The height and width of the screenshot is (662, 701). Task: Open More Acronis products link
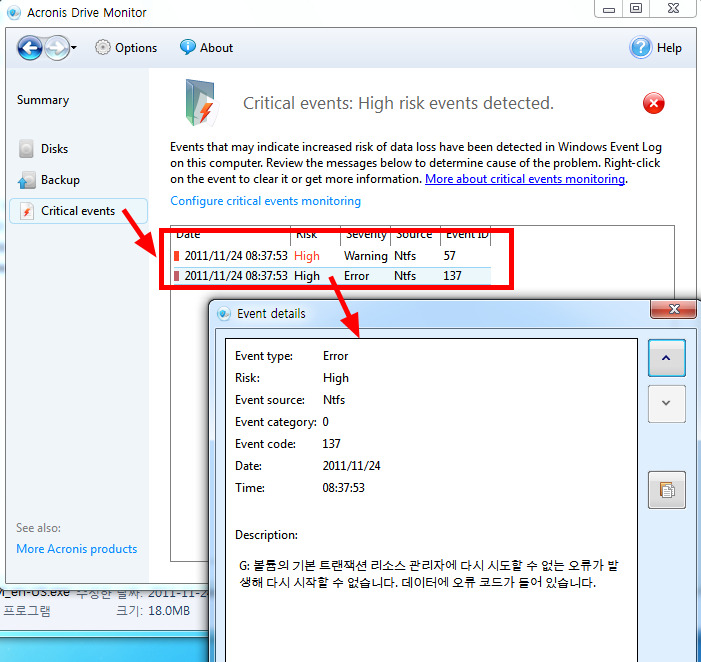coord(77,549)
